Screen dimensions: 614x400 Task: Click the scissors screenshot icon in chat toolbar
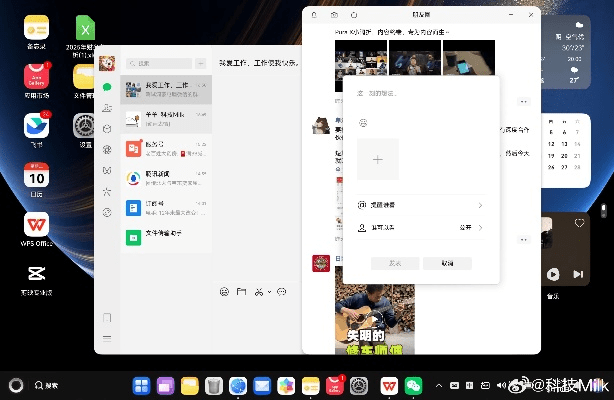259,292
